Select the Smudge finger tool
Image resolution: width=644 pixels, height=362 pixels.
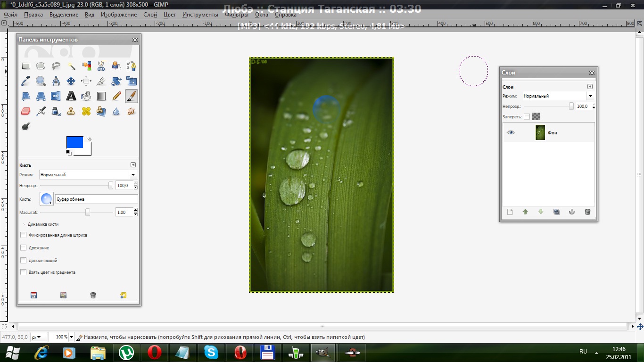click(x=132, y=111)
